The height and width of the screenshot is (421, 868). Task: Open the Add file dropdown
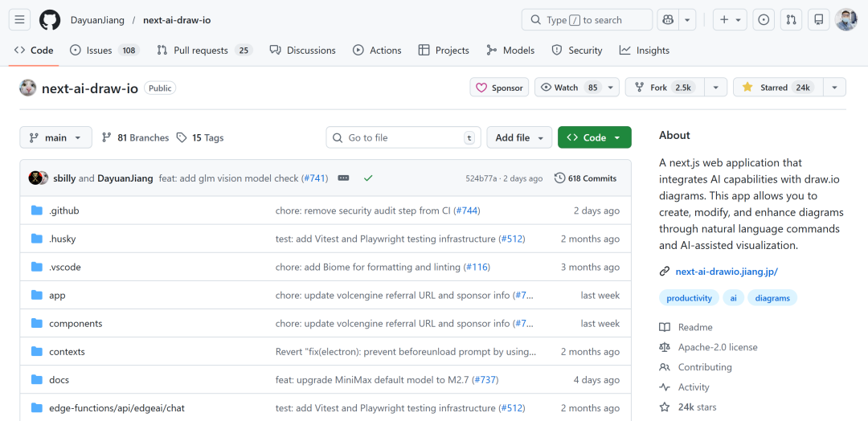pos(519,137)
